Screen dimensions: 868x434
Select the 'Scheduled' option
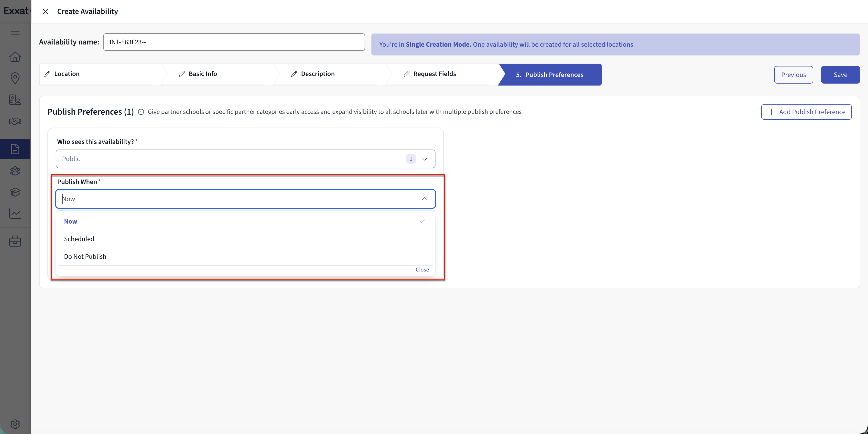click(x=79, y=239)
